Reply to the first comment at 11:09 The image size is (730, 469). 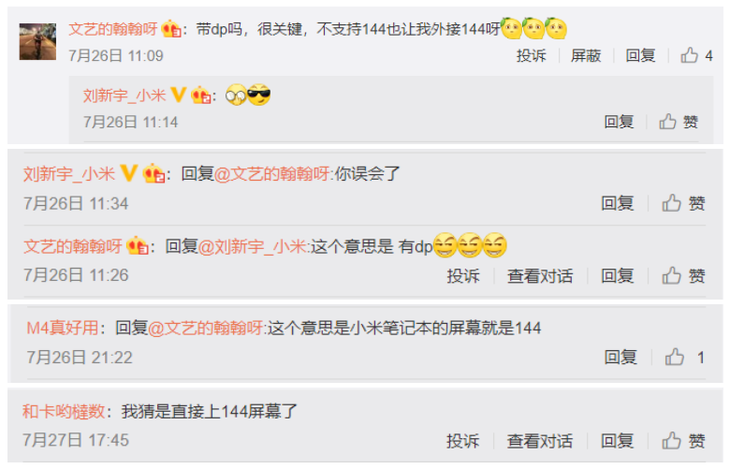coord(640,56)
